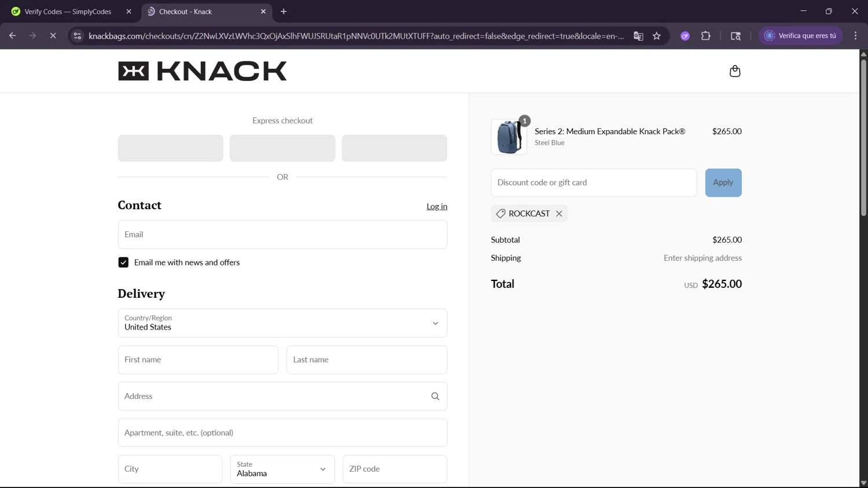Click the Log in link
This screenshot has height=488, width=868.
[437, 206]
